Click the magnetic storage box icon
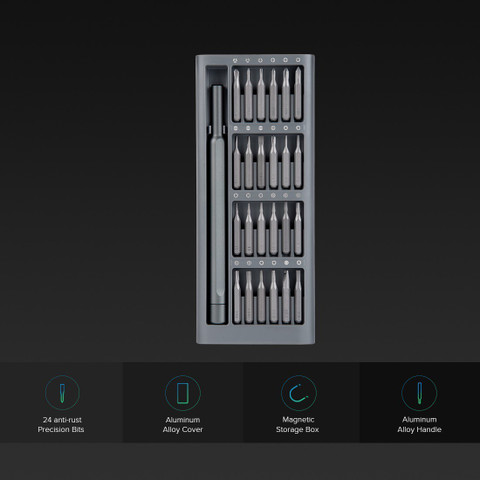 298,393
